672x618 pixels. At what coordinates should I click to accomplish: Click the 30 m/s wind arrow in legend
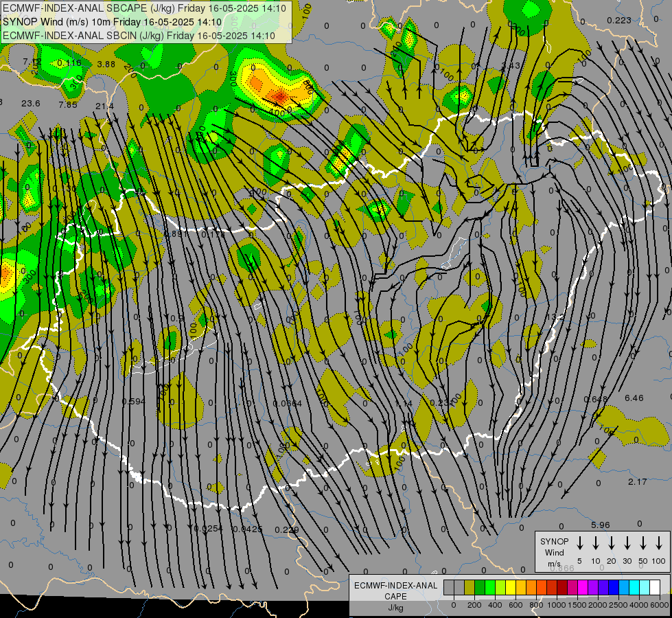(x=627, y=542)
